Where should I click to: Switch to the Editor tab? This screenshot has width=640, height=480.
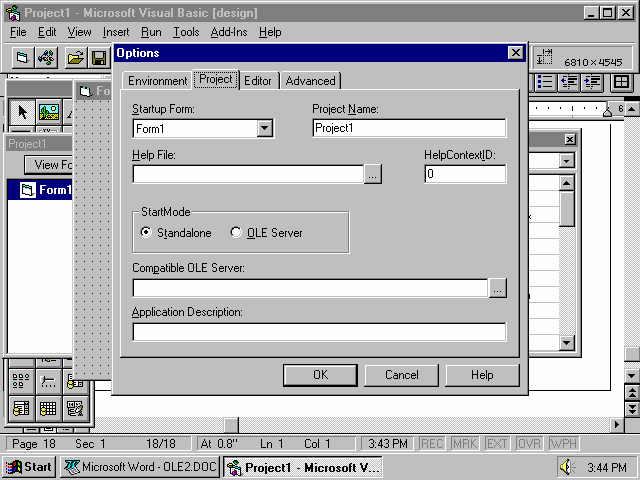(x=258, y=80)
